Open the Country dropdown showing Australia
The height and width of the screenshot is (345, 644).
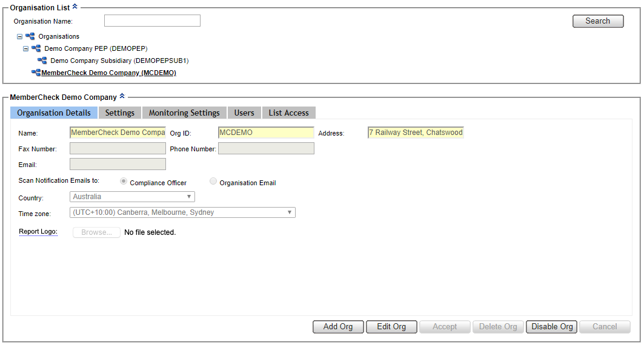pyautogui.click(x=132, y=197)
